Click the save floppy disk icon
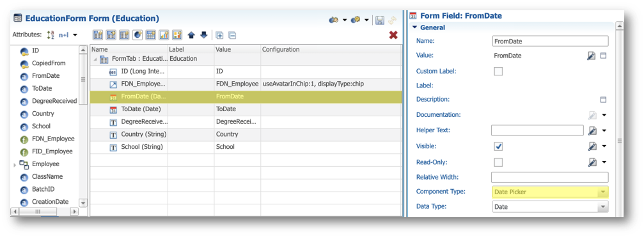The width and height of the screenshot is (644, 237). (x=380, y=20)
